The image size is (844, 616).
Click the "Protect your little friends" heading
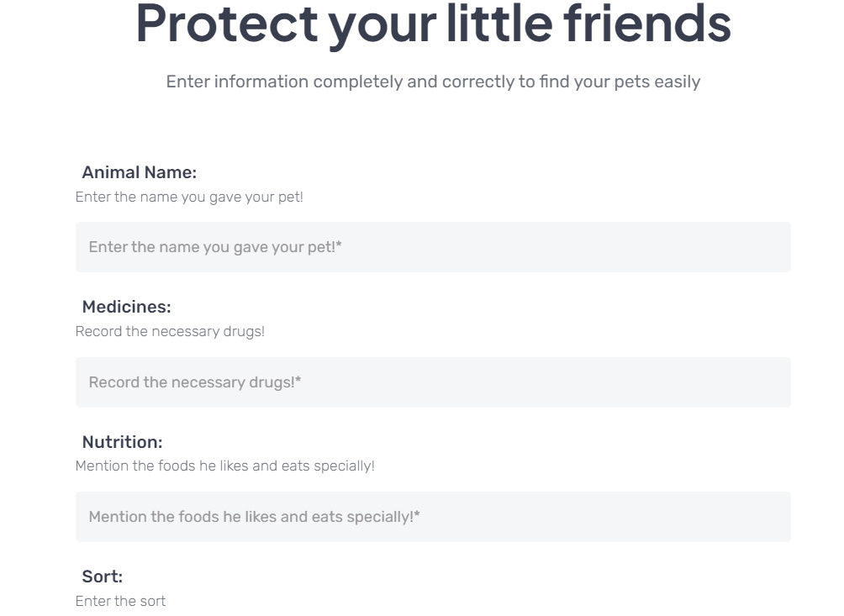433,24
